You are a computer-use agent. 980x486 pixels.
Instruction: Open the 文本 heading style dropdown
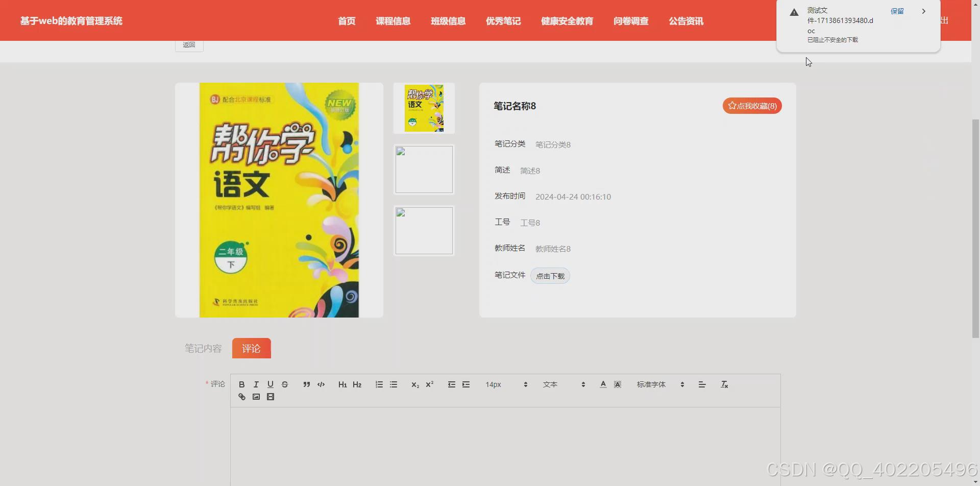[x=564, y=384]
